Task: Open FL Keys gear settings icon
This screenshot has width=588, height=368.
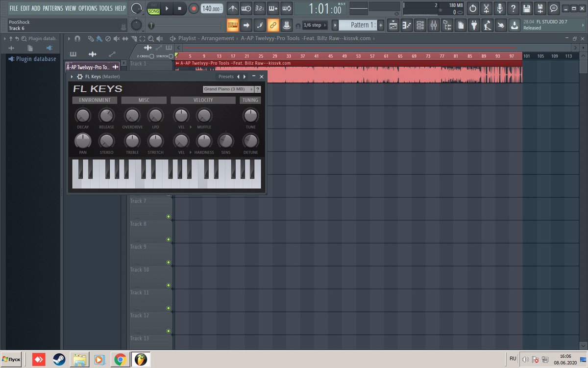Action: tap(80, 77)
